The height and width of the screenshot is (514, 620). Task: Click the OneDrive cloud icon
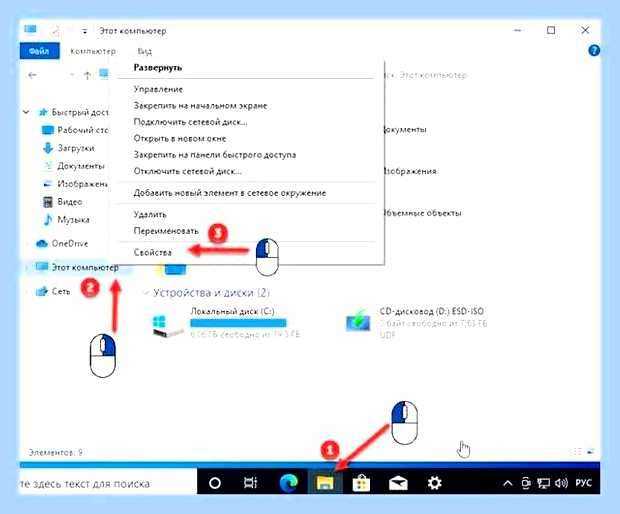(42, 244)
